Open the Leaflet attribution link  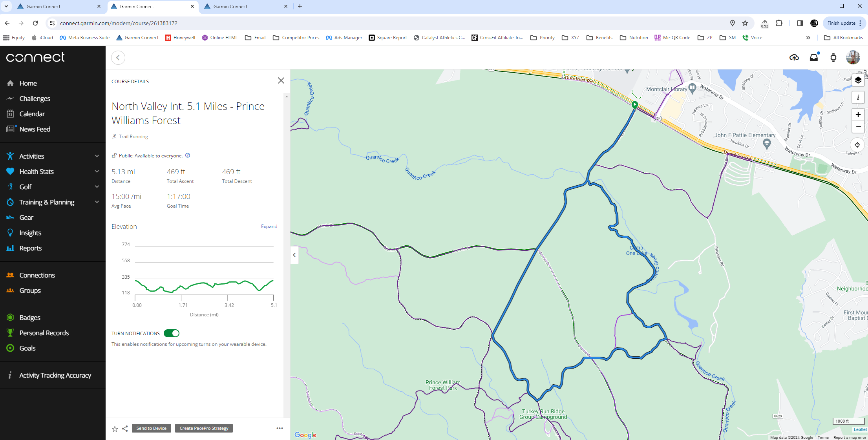click(860, 429)
